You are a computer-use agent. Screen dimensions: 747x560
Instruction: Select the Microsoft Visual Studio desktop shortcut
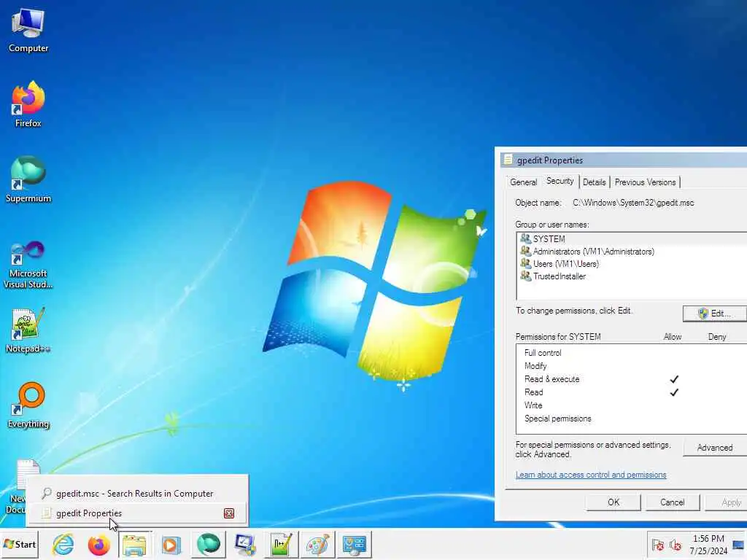point(28,264)
